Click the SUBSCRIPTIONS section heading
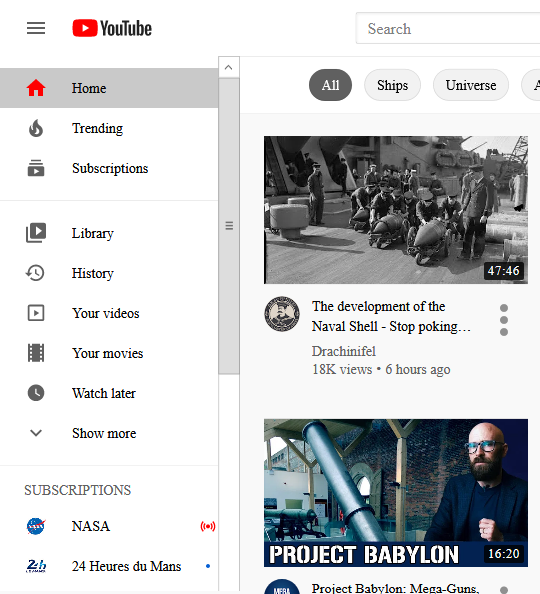 tap(78, 490)
